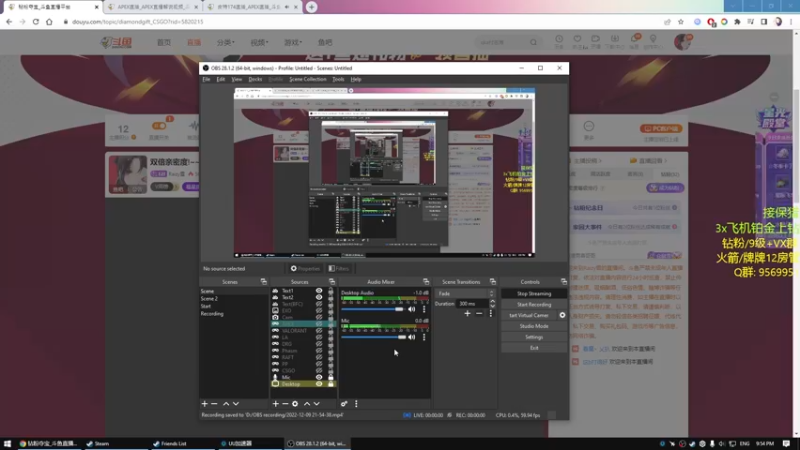Viewport: 800px width, 450px height.
Task: Toggle visibility of Text2 source
Action: (319, 297)
